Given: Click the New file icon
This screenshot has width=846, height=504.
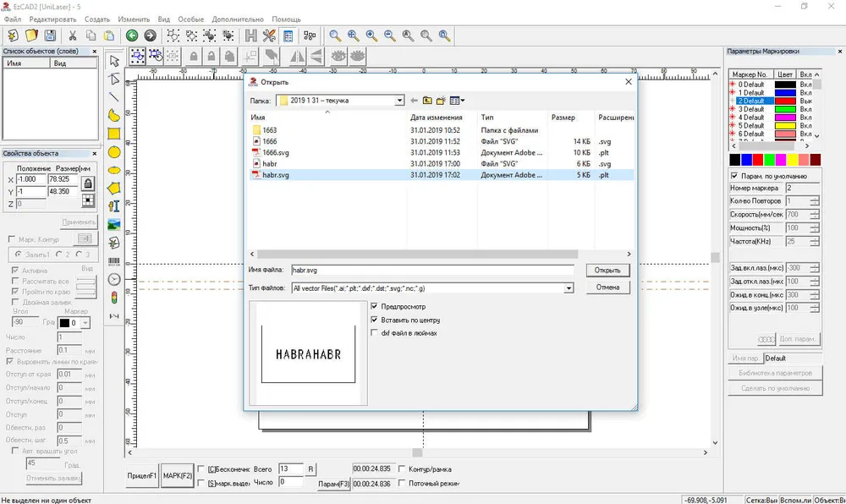Looking at the screenshot, I should point(13,36).
